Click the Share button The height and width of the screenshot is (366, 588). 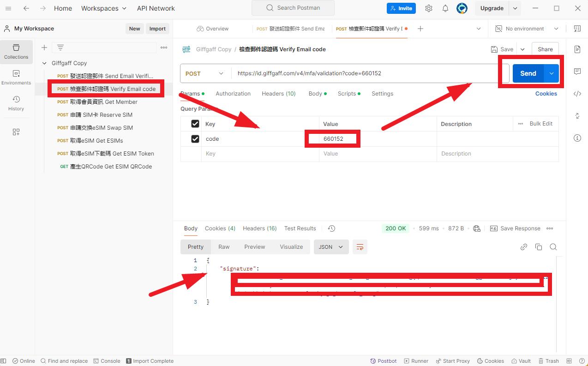pos(545,49)
